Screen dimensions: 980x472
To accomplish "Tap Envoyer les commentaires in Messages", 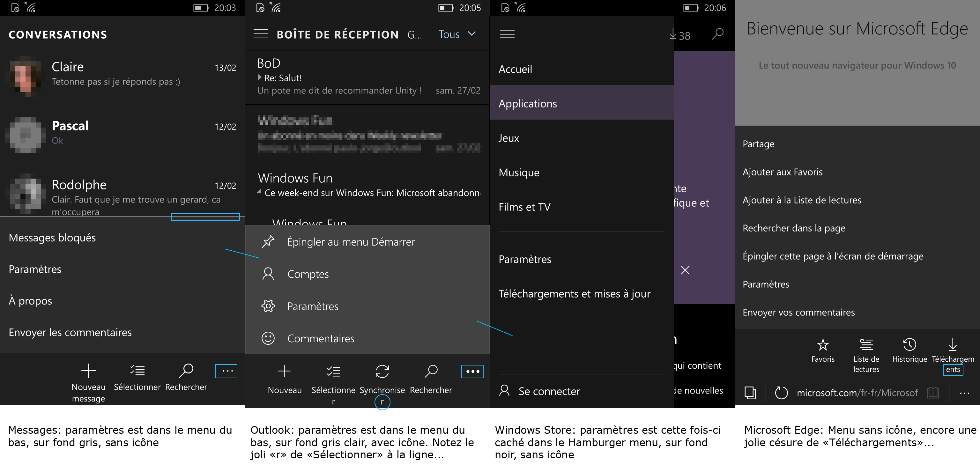I will point(70,332).
